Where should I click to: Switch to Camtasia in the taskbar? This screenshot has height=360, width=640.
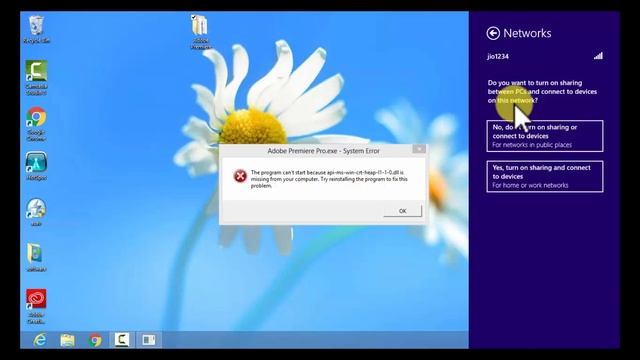tap(122, 340)
